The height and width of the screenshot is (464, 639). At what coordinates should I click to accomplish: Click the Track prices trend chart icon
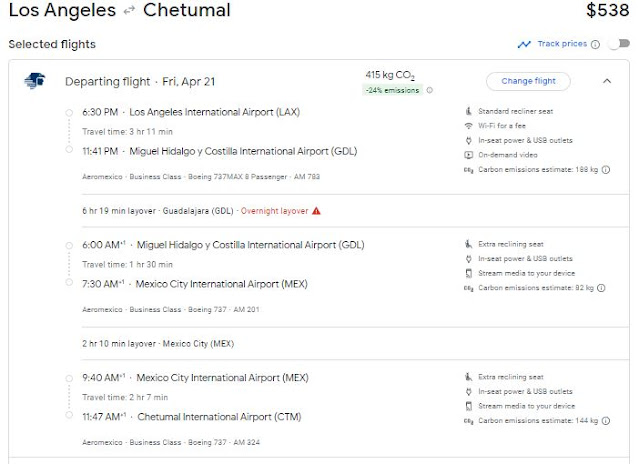(524, 44)
